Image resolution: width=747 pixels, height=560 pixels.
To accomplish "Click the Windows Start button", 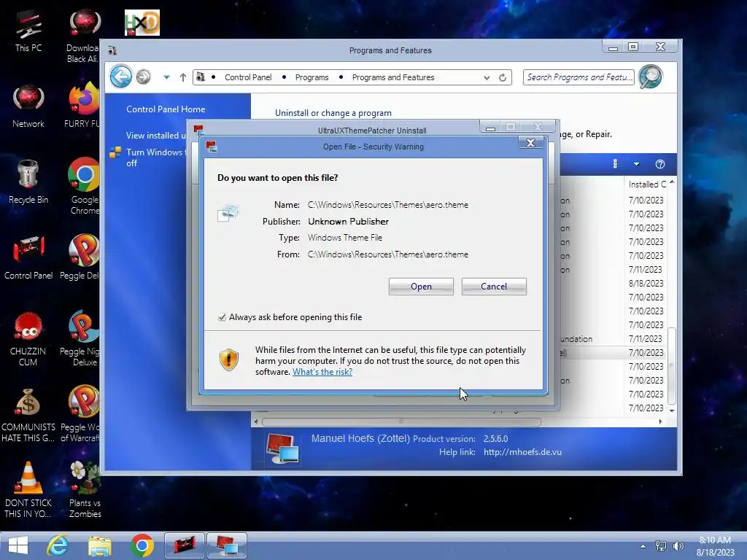I will coord(18,545).
